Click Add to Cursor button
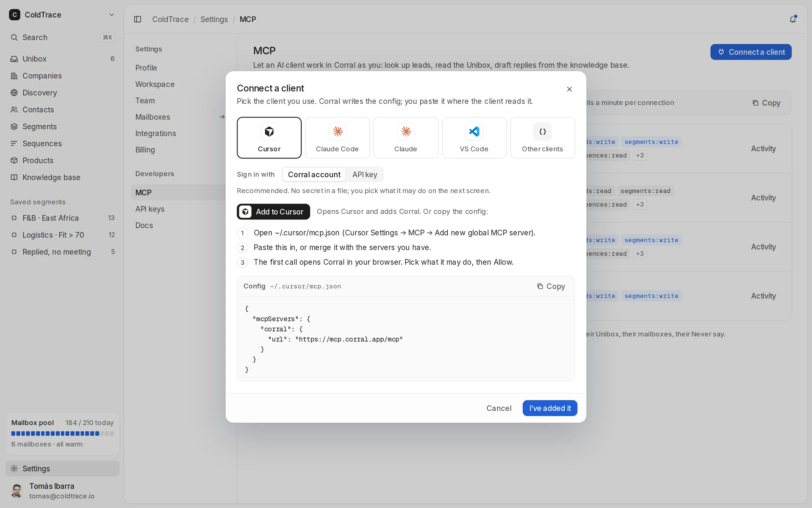The width and height of the screenshot is (812, 508). coord(273,212)
